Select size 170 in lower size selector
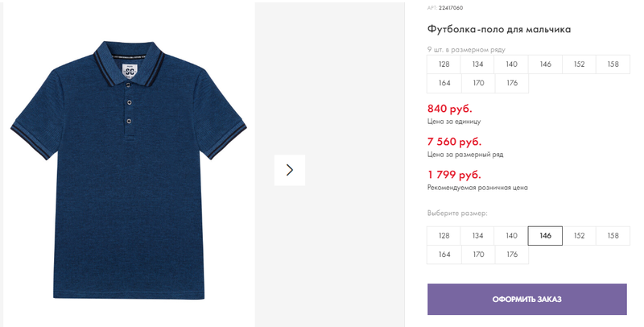644x327 pixels. pos(478,255)
